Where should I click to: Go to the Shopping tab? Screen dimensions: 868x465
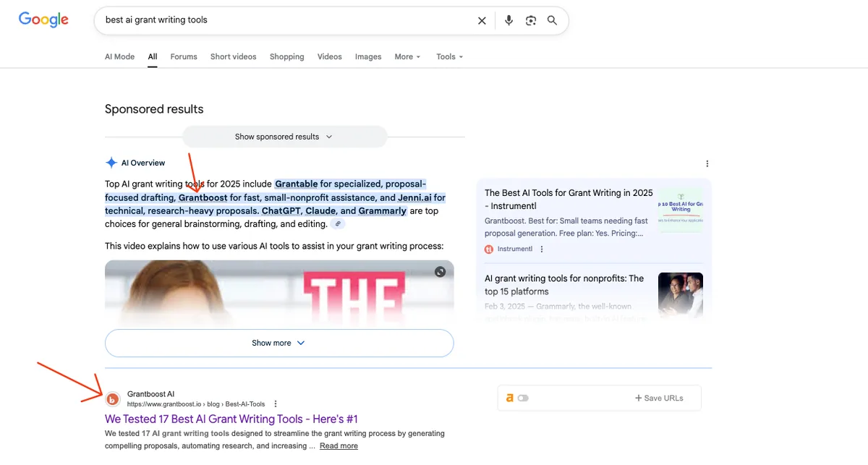pos(287,56)
